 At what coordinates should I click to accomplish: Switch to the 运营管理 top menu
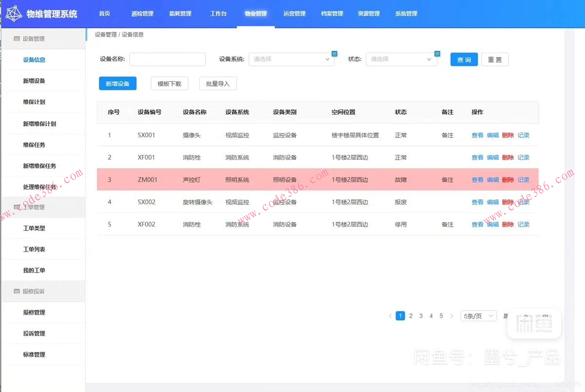pyautogui.click(x=294, y=14)
